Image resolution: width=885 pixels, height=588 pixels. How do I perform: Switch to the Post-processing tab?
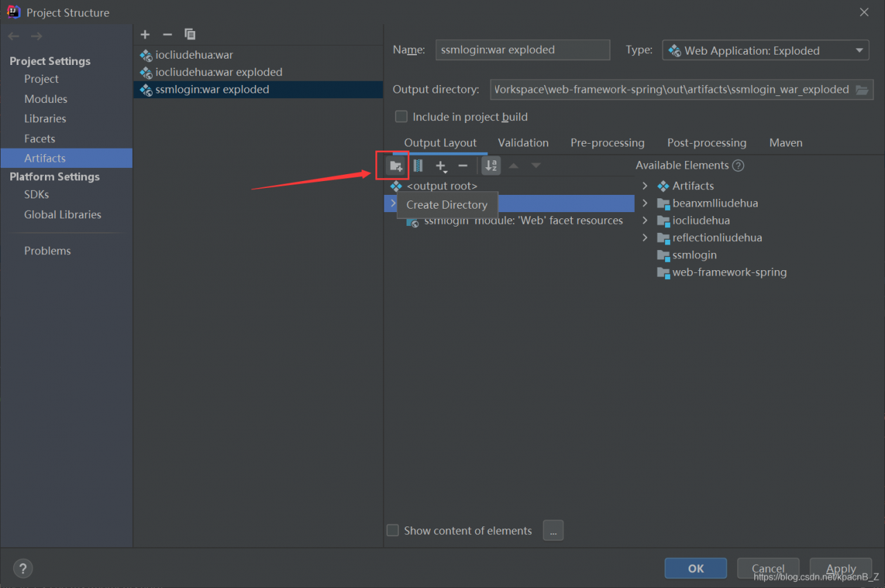707,142
